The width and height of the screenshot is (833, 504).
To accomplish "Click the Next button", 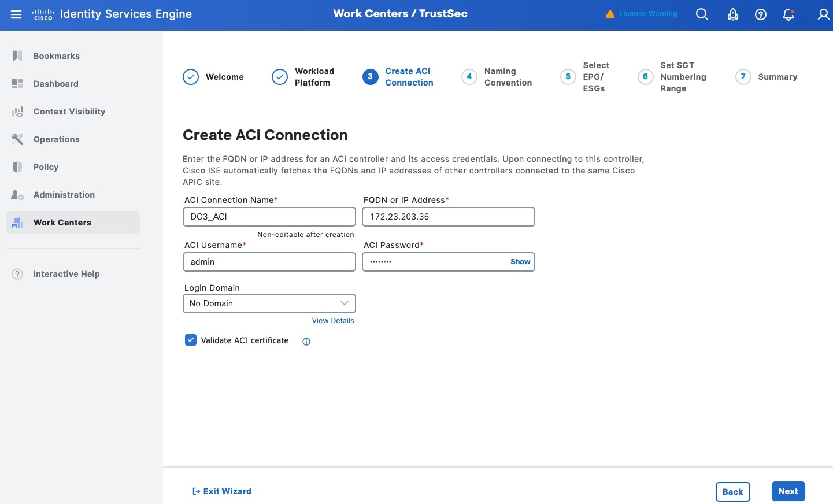I will point(788,491).
